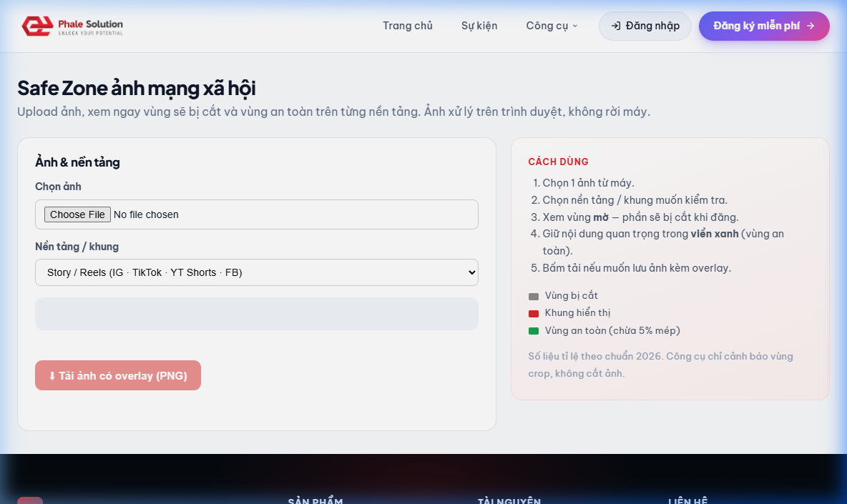Click the Chọn ảnh file input field
This screenshot has width=847, height=504.
tap(257, 214)
